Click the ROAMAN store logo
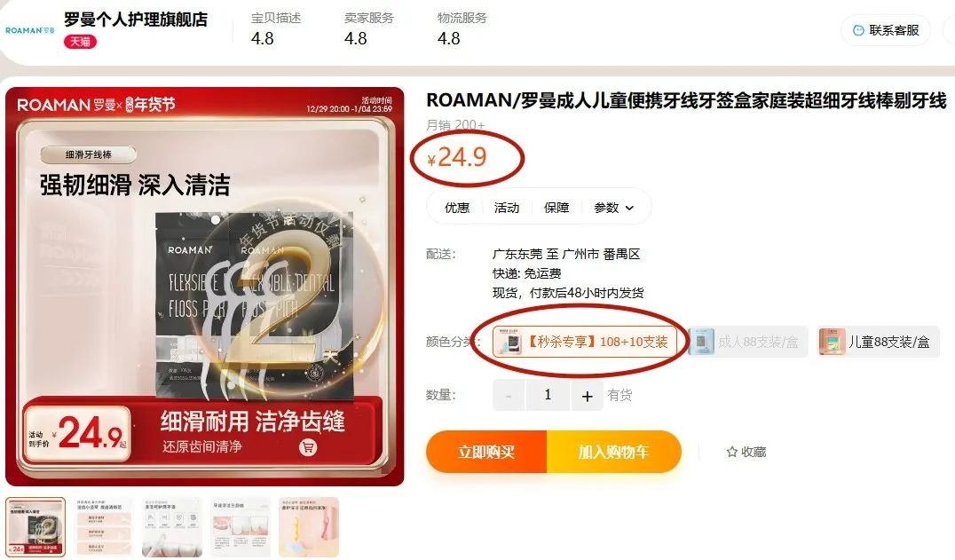 coord(30,30)
